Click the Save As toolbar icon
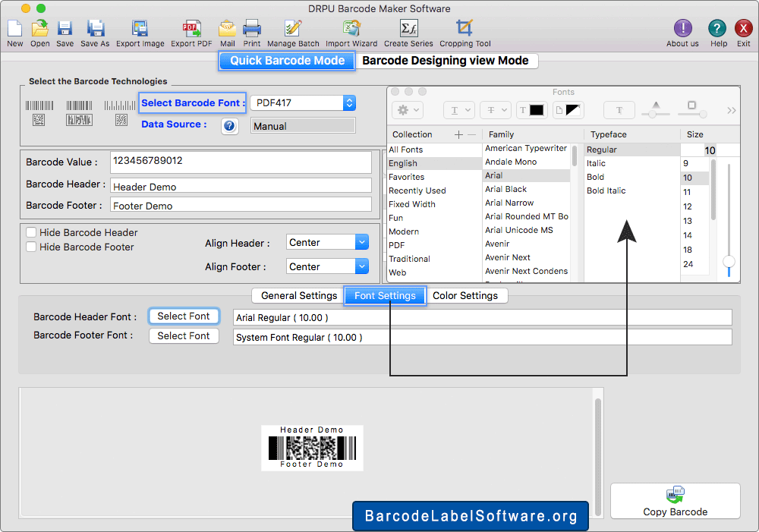 point(96,29)
